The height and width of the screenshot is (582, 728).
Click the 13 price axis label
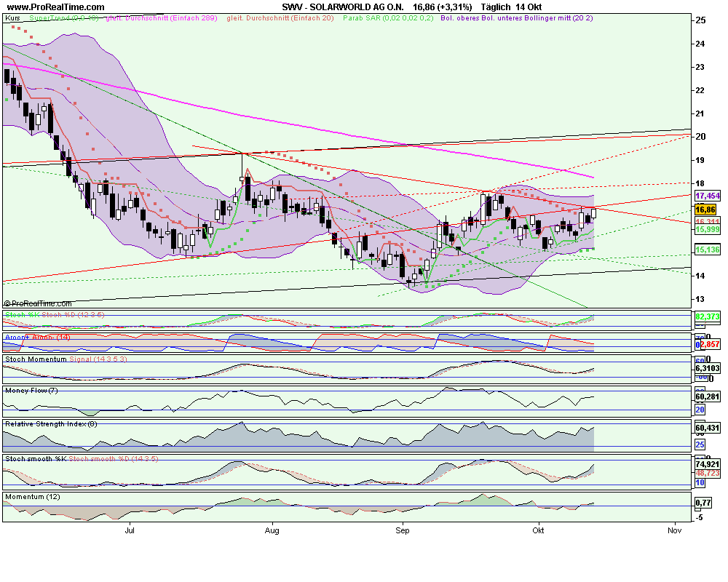tap(700, 299)
